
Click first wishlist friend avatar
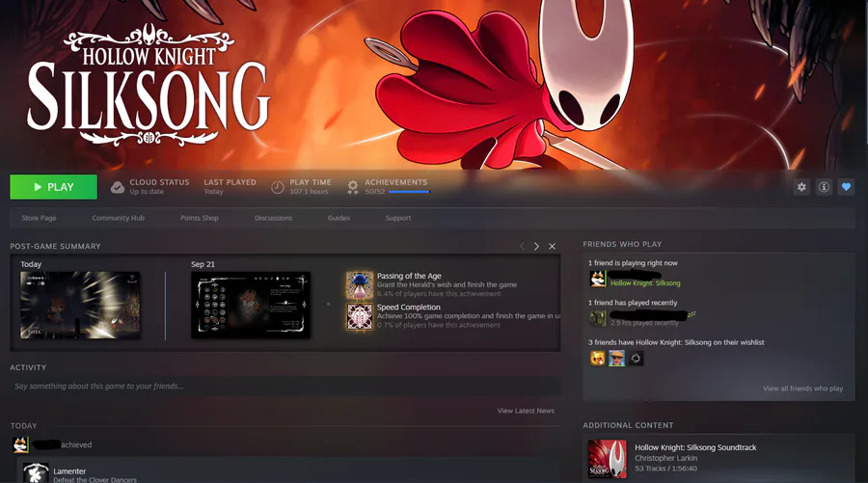598,358
